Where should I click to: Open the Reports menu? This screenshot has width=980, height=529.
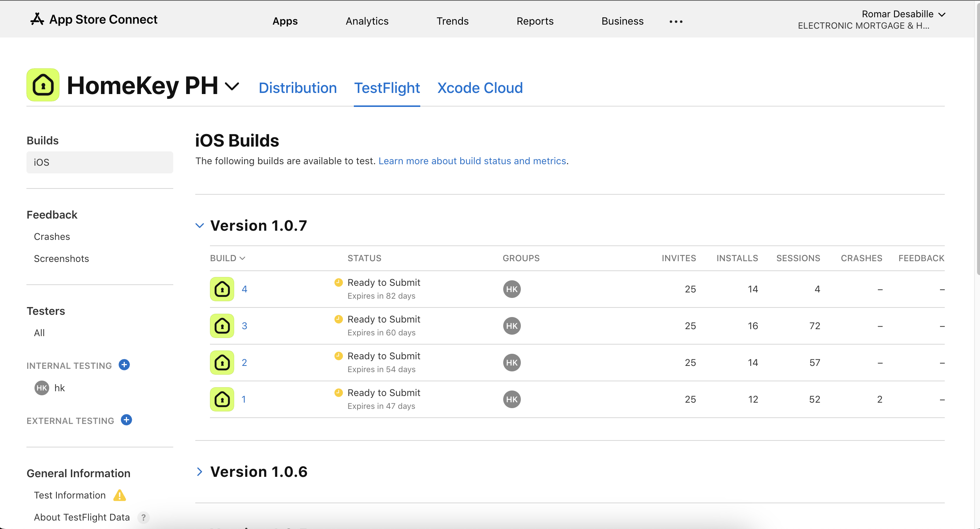coord(535,21)
